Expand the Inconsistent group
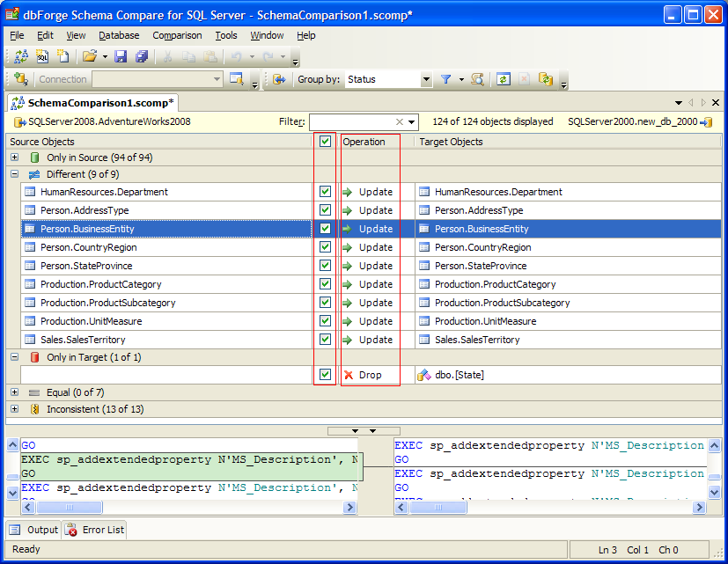Viewport: 728px width, 564px height. [15, 409]
